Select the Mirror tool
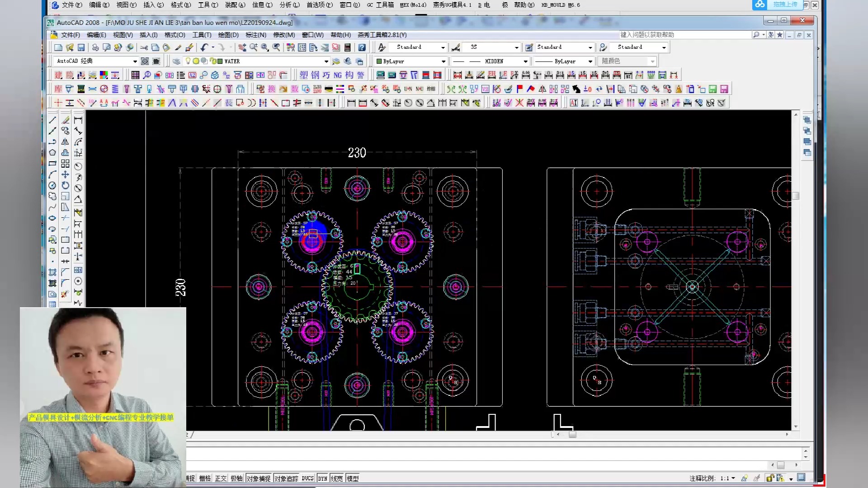Screen dimensions: 868x488 pos(65,142)
